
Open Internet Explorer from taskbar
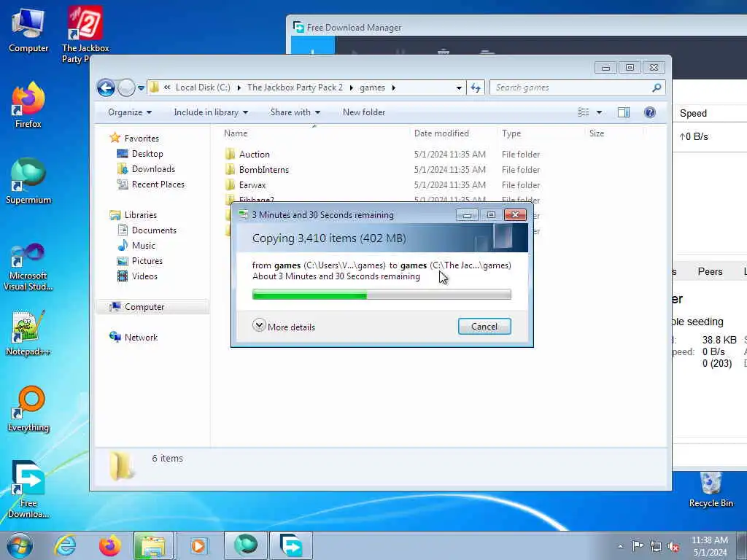pyautogui.click(x=65, y=545)
